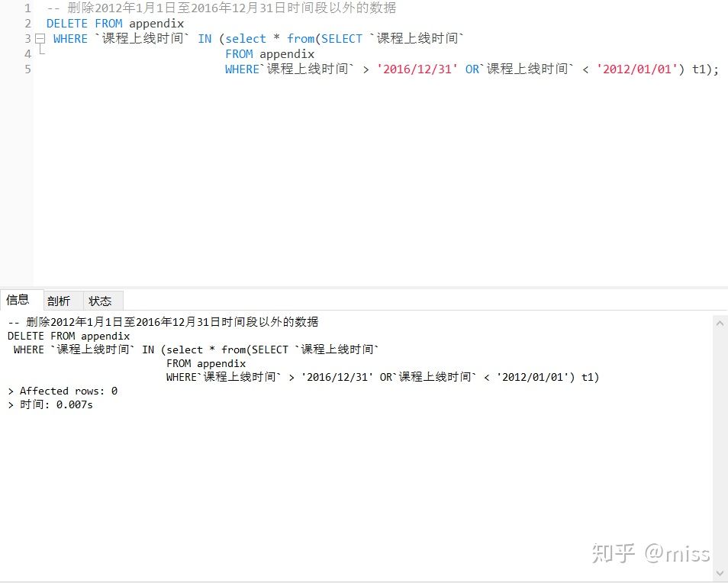Click the Affected rows: 0 message
The image size is (728, 583).
[63, 390]
